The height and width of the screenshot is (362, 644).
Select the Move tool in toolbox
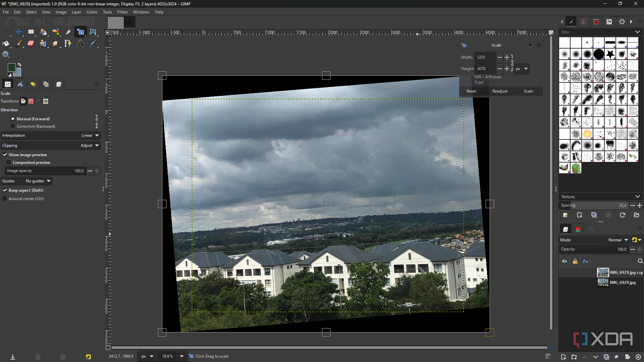[x=18, y=32]
